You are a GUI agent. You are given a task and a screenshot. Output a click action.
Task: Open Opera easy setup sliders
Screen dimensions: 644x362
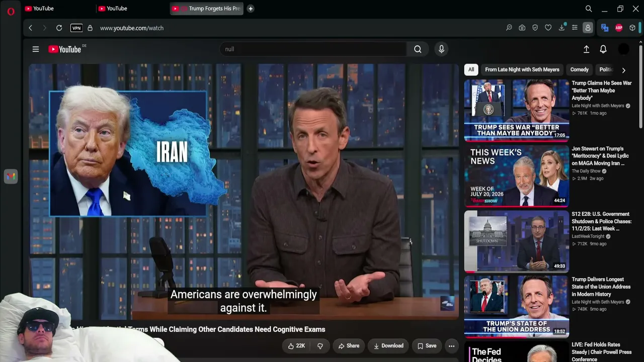tap(575, 28)
